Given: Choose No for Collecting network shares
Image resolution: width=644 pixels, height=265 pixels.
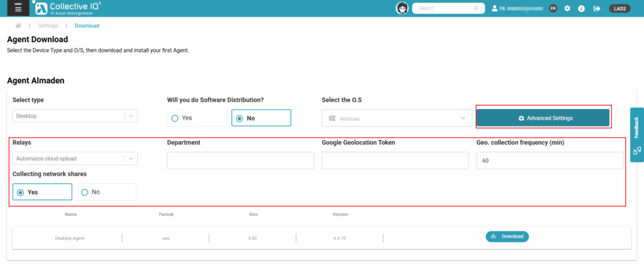Looking at the screenshot, I should coord(106,192).
